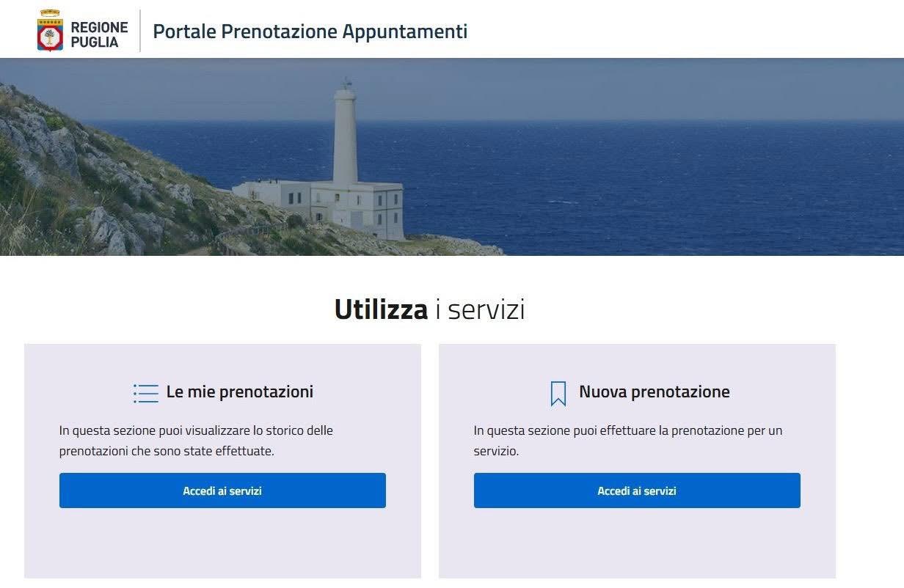The image size is (904, 588).
Task: Click the description about effettuare la prenotazione
Action: point(627,441)
